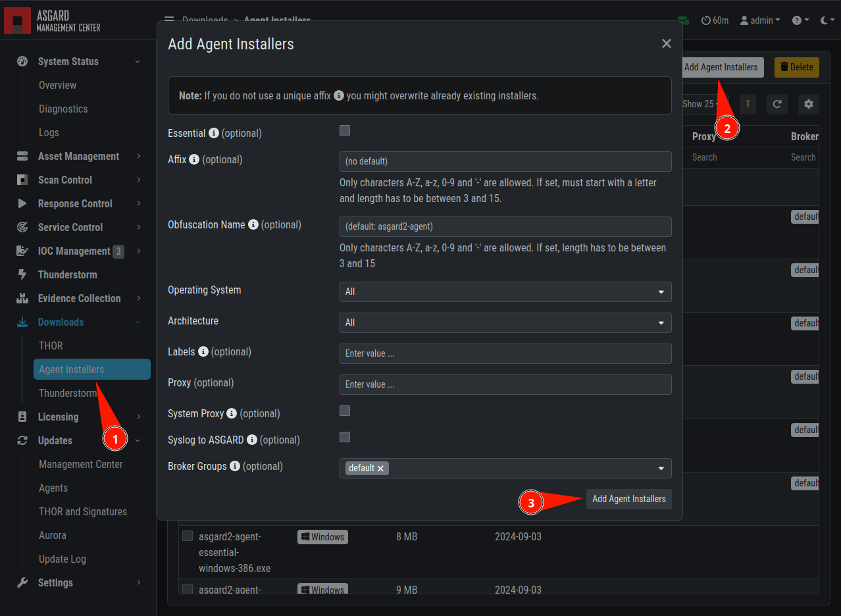Image resolution: width=841 pixels, height=616 pixels.
Task: Open Management Center updates page
Action: 81,464
